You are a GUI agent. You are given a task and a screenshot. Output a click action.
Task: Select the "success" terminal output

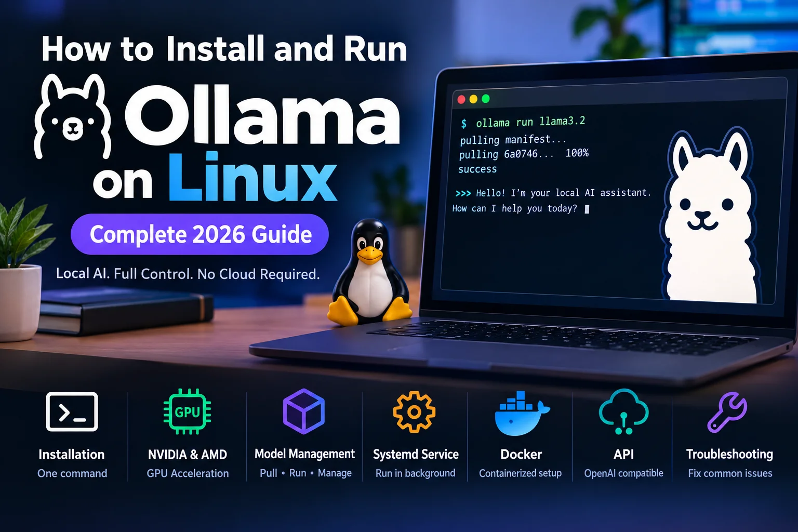tap(477, 169)
